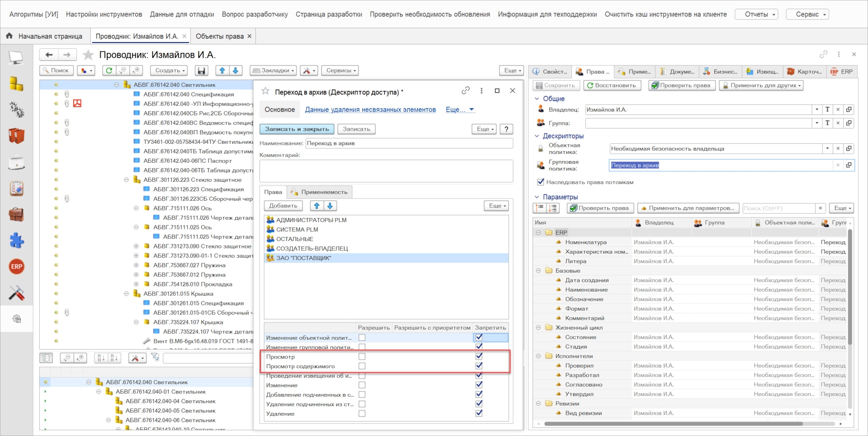Check Разрешить for Удаление
868x436 pixels.
pos(362,414)
